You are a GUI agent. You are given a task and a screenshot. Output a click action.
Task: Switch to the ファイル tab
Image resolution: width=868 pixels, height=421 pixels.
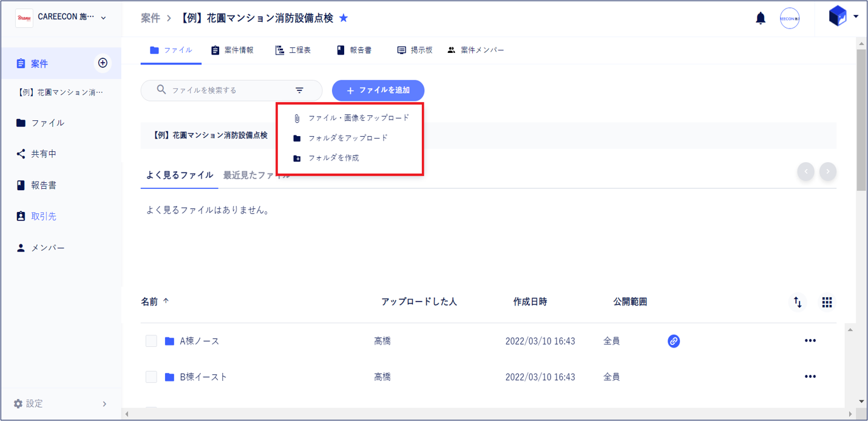coord(171,50)
